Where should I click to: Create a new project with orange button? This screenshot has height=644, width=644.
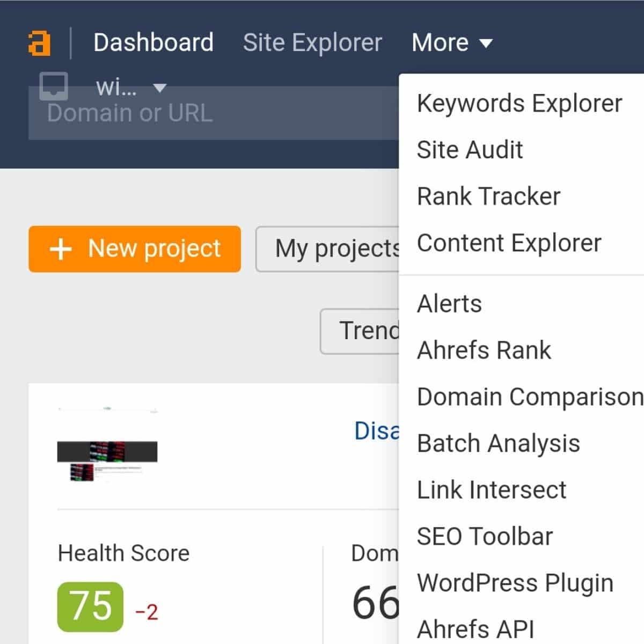tap(135, 249)
